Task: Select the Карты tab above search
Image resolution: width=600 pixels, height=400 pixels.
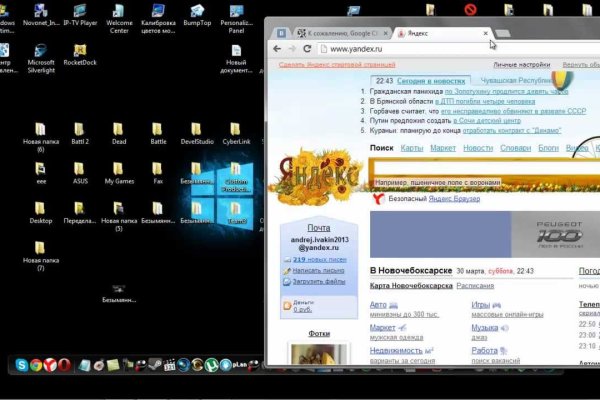Action: click(x=411, y=148)
